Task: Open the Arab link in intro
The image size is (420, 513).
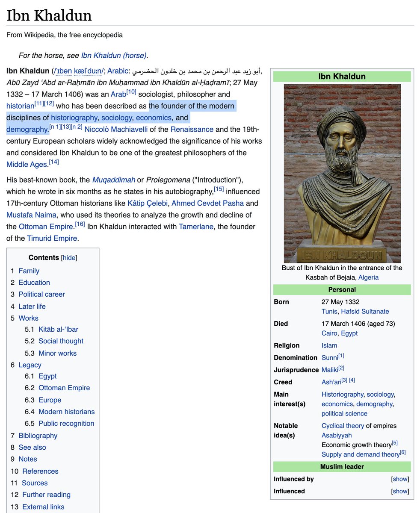Action: click(x=118, y=94)
